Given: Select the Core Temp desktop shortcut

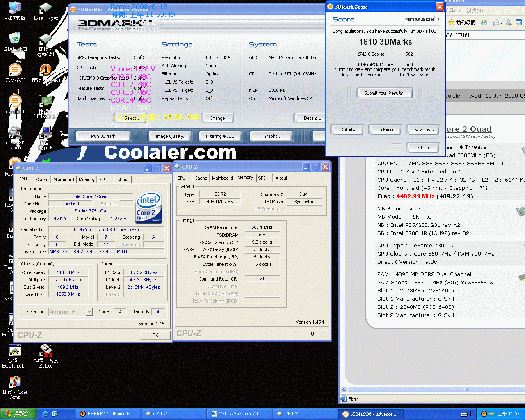Looking at the screenshot, I should click(x=15, y=387).
